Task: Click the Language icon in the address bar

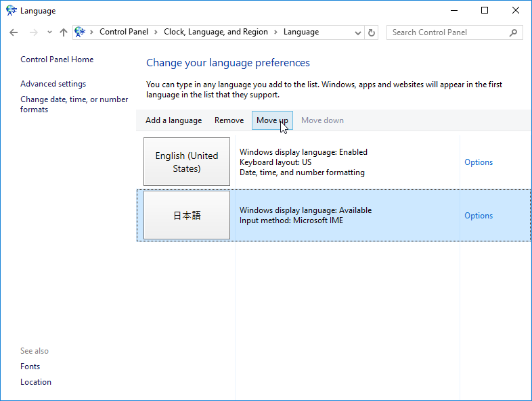Action: [x=81, y=32]
